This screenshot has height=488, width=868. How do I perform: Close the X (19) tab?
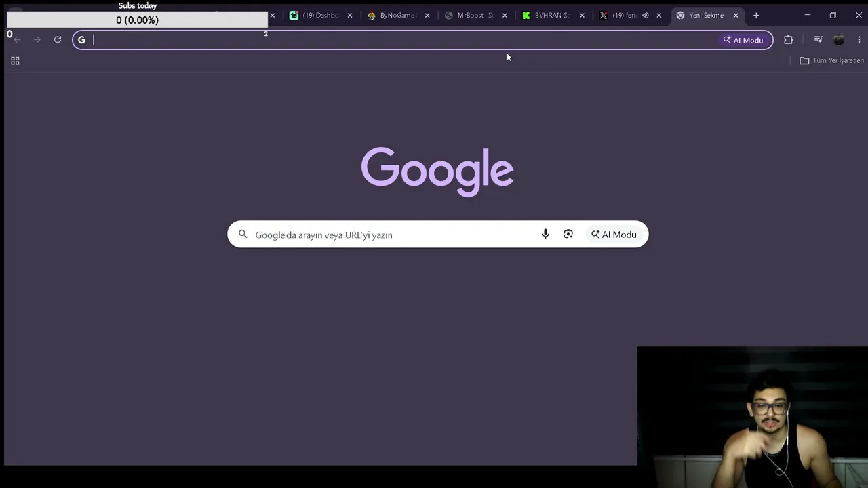click(x=658, y=16)
